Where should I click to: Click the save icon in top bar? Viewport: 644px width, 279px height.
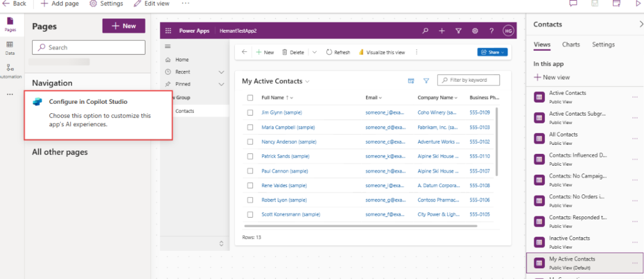click(595, 4)
